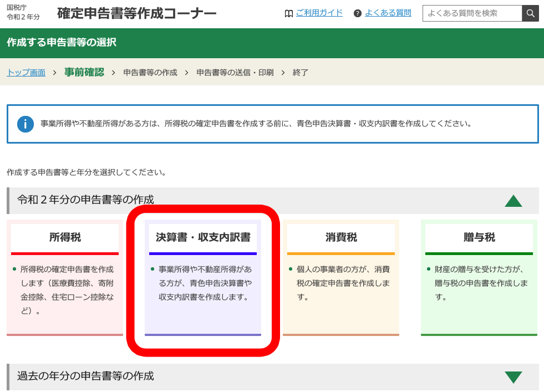Select the 消費税 card
The image size is (544, 392).
(341, 278)
